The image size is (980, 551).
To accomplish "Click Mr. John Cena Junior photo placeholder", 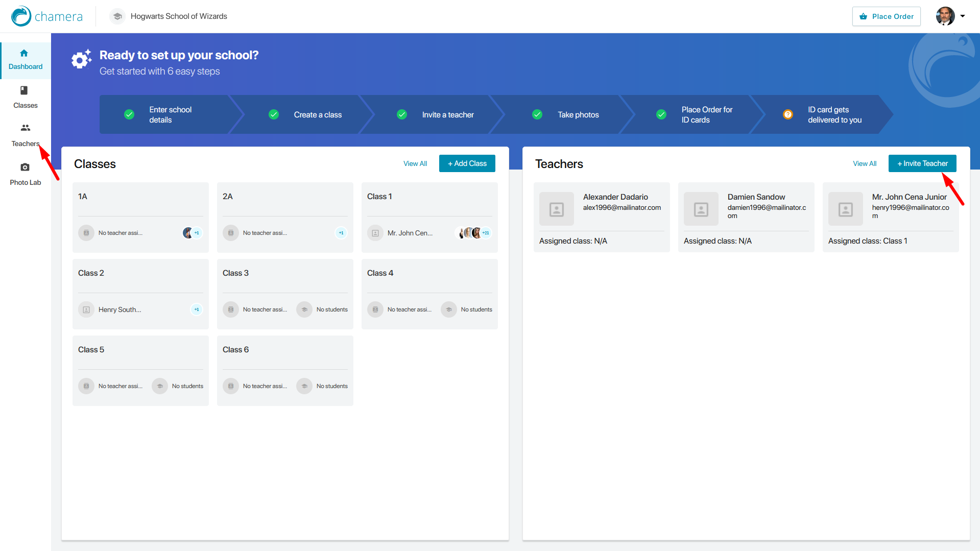I will pos(846,209).
